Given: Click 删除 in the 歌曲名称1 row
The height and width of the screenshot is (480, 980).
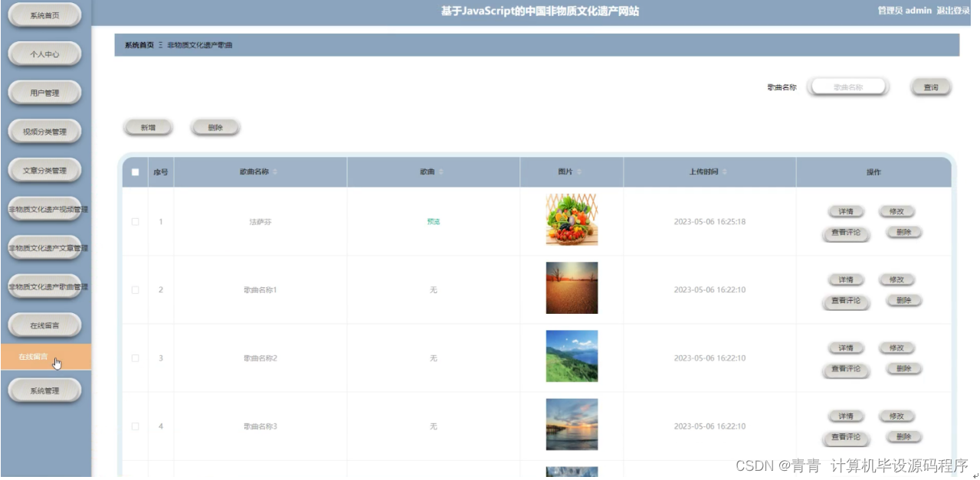Looking at the screenshot, I should click(x=903, y=301).
